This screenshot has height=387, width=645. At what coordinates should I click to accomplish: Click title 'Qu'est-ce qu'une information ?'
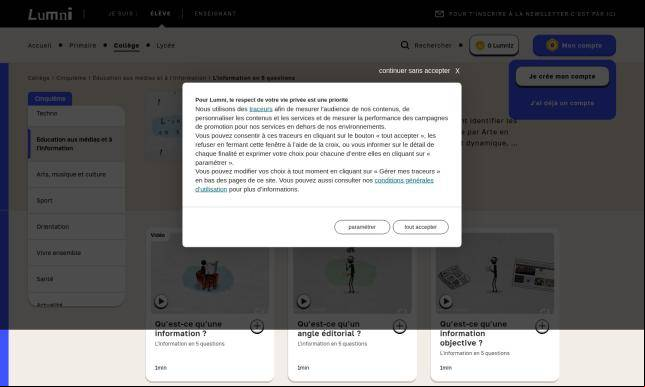(188, 329)
